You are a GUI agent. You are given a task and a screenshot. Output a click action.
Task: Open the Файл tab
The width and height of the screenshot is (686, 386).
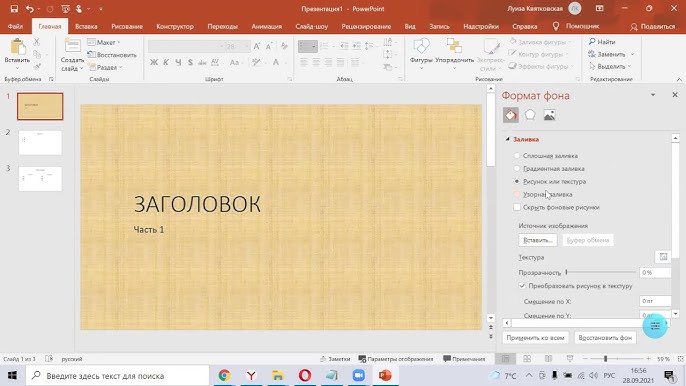(15, 27)
